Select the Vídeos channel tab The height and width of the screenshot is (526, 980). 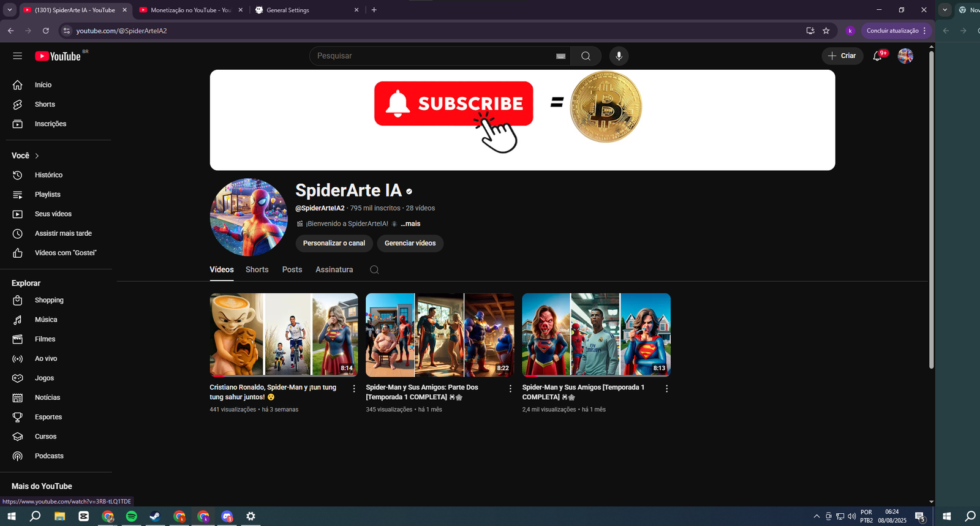(222, 270)
